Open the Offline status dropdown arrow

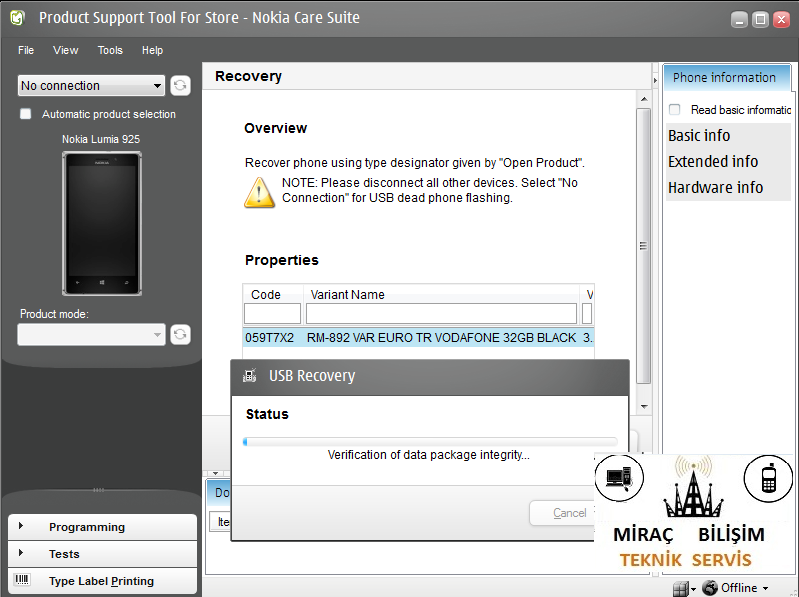click(x=765, y=588)
